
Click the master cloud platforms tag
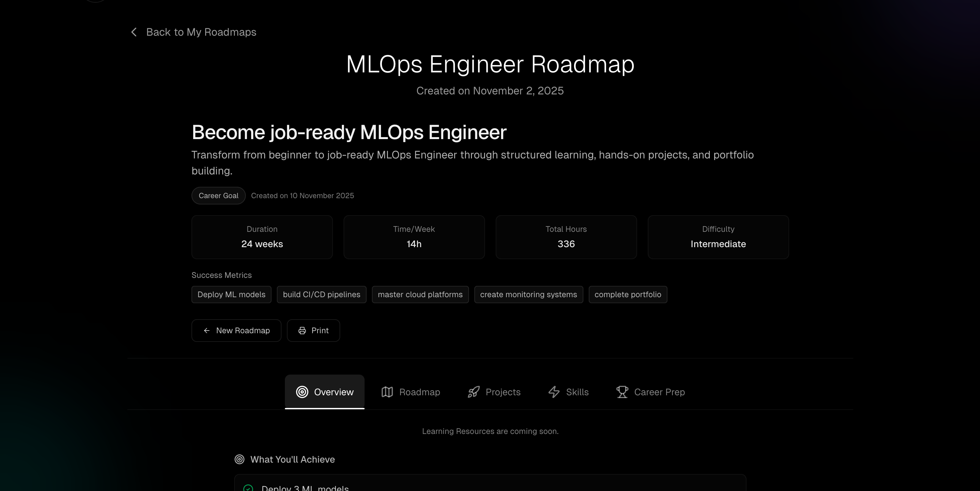420,295
